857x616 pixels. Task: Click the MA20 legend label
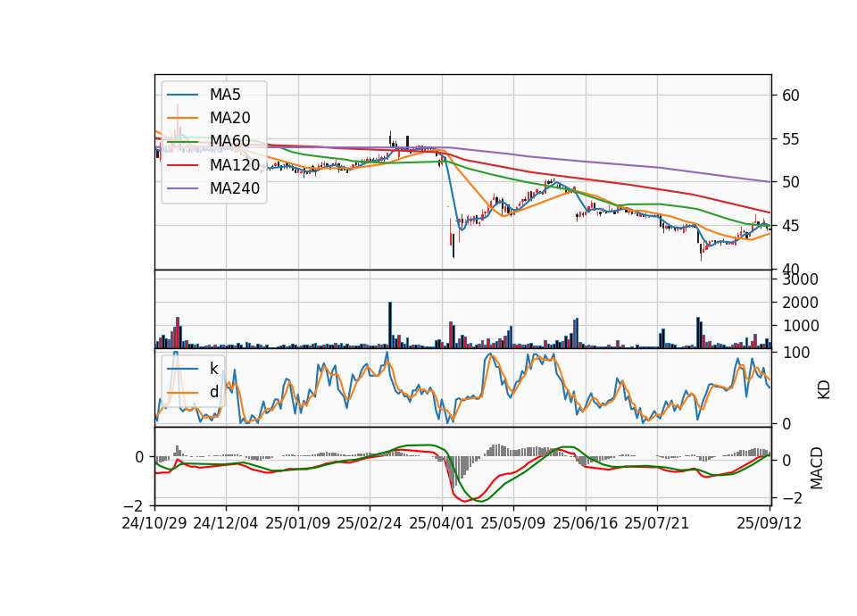click(x=229, y=118)
